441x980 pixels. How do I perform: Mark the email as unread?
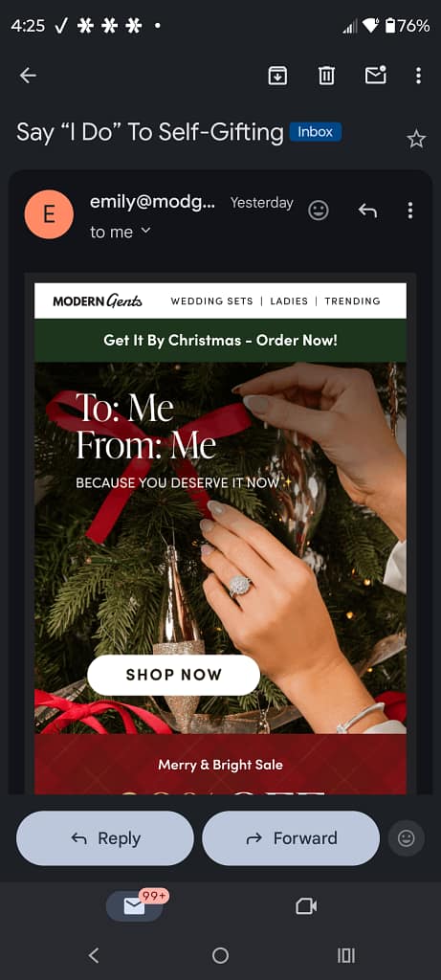coord(375,75)
